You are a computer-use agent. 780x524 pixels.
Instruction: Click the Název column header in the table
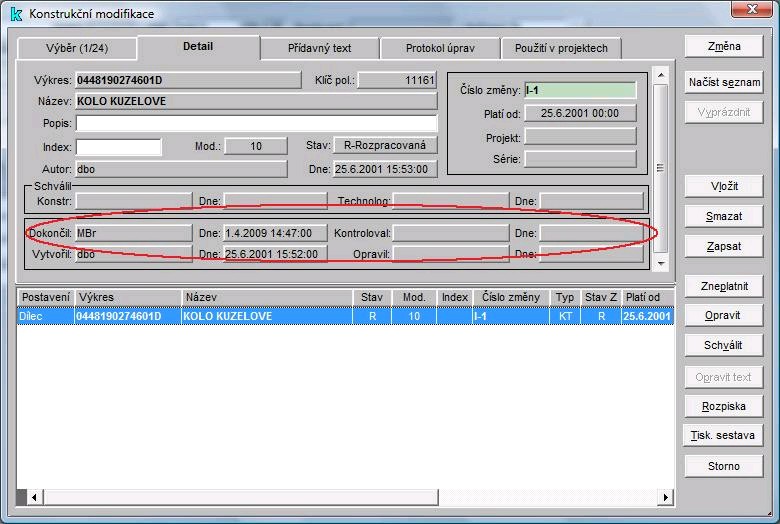[x=268, y=297]
